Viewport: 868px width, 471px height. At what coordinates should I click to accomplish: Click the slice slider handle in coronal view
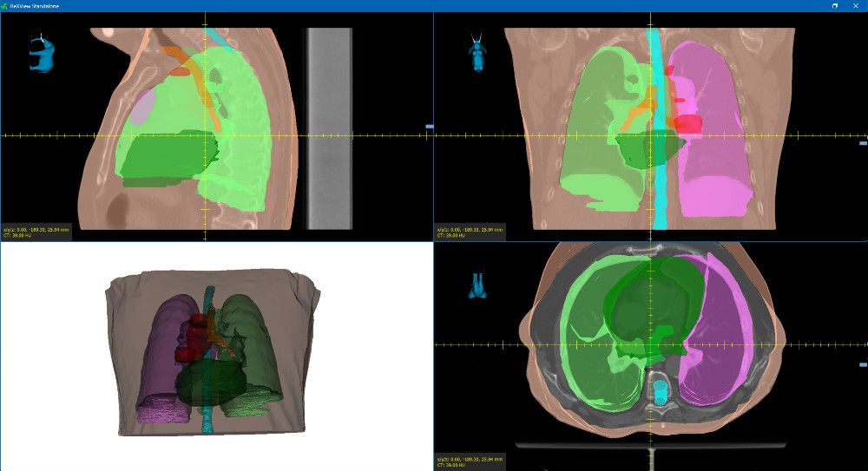[x=862, y=142]
